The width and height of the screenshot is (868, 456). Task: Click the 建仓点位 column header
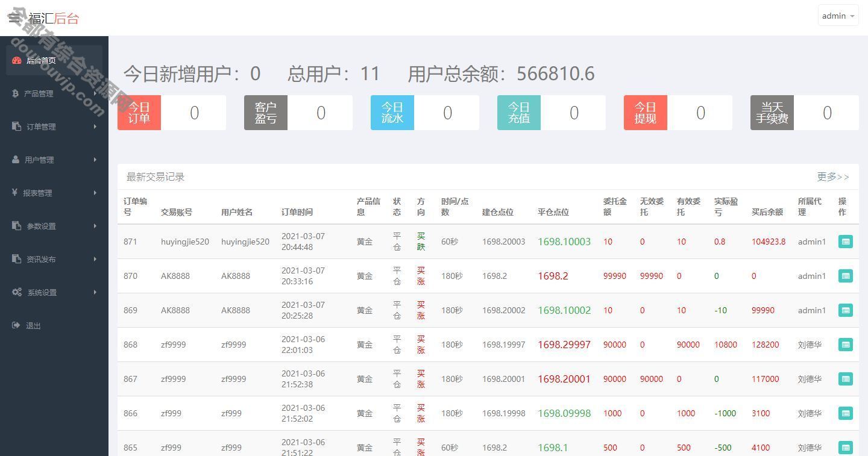[x=498, y=212]
